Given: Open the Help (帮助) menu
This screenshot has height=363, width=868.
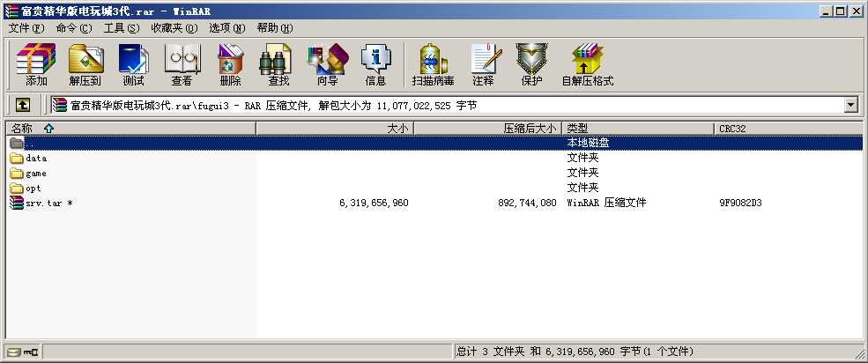Looking at the screenshot, I should coord(275,27).
